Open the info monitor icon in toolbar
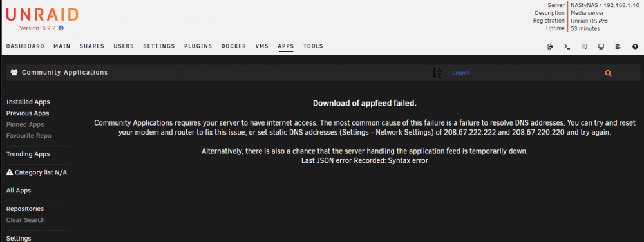 (x=601, y=47)
